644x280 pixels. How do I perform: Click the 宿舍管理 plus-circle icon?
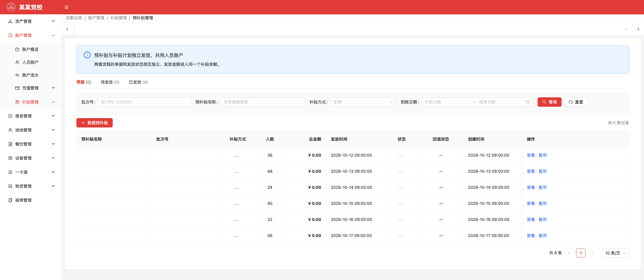(x=10, y=116)
